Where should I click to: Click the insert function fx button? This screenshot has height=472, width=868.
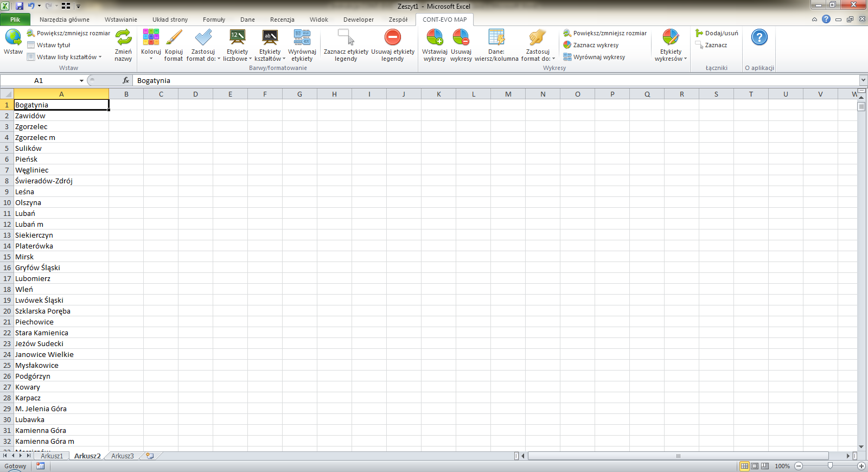click(126, 80)
